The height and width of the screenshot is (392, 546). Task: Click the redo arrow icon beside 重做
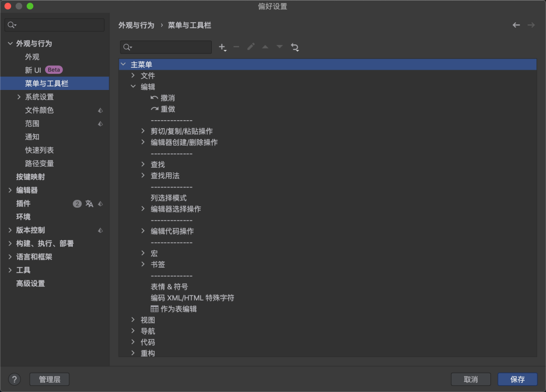point(154,109)
